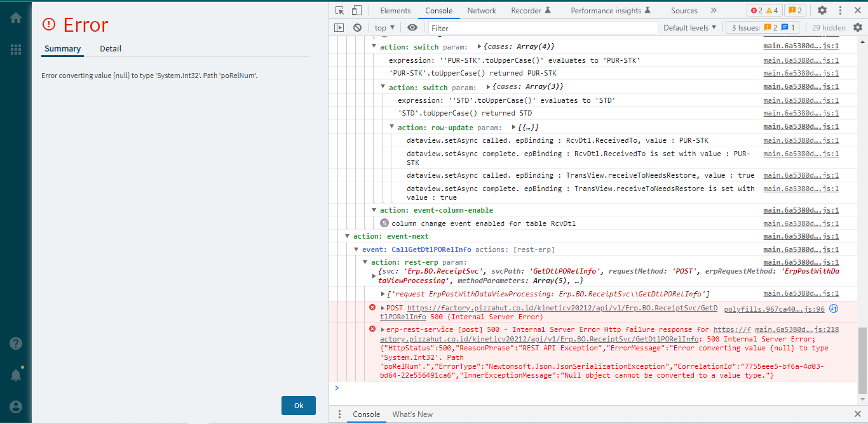
Task: Open the Performance insights tab
Action: click(611, 10)
